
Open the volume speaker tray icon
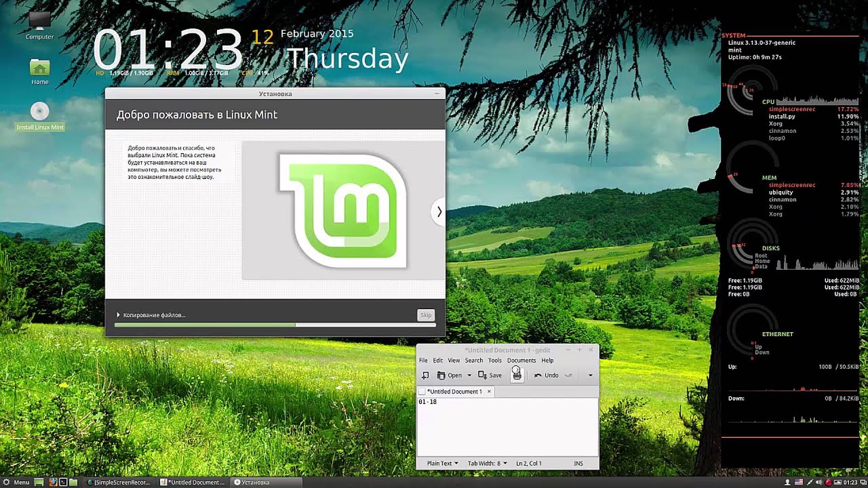(818, 483)
